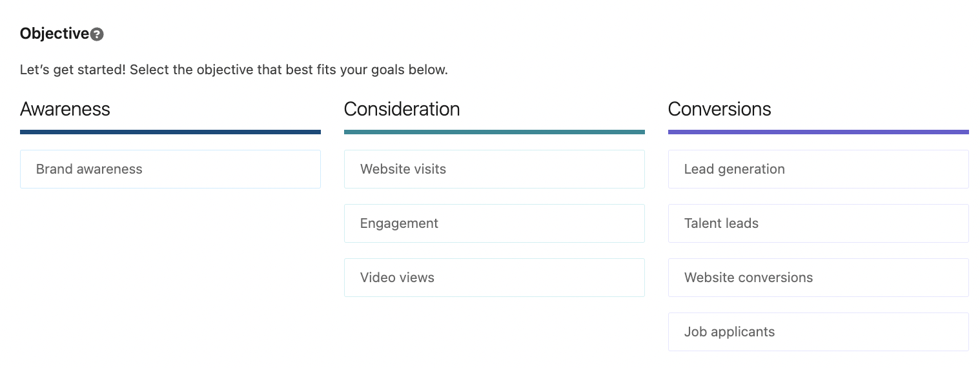980x368 pixels.
Task: Click the Consideration column heading
Action: (402, 109)
